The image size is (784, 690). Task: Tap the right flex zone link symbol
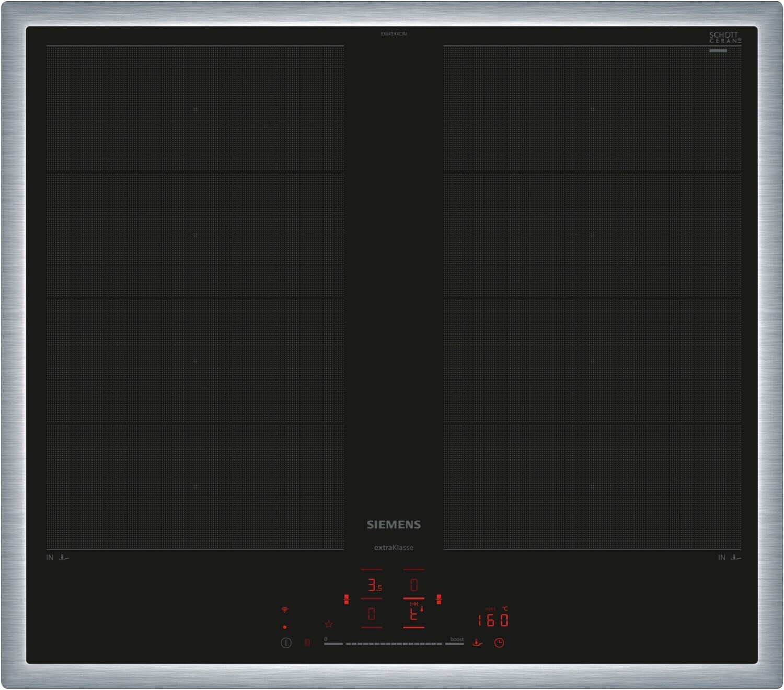439,600
